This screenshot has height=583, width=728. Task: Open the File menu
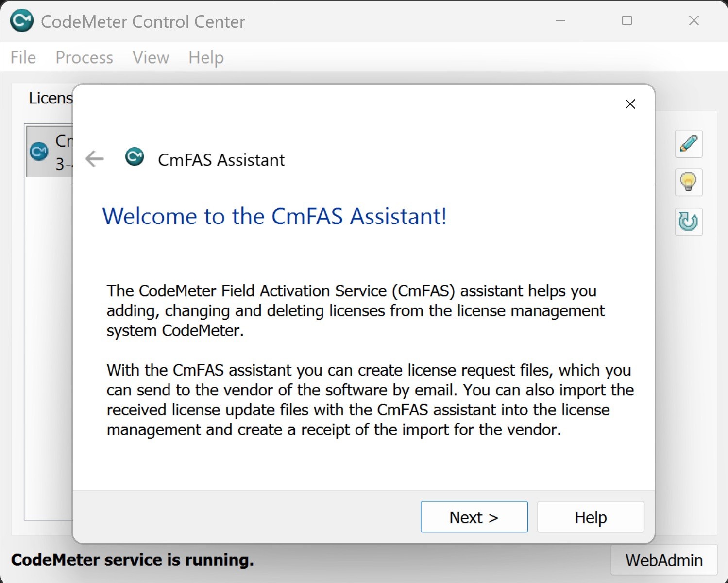pyautogui.click(x=23, y=57)
